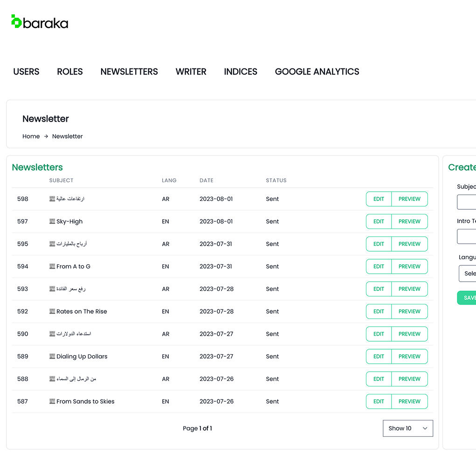
Task: Click the Home breadcrumb link
Action: click(31, 137)
